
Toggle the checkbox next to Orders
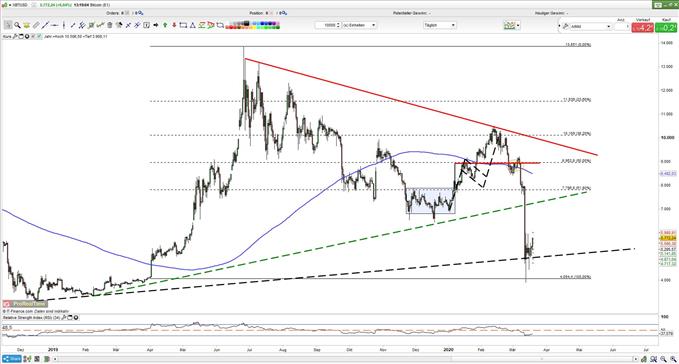pyautogui.click(x=127, y=13)
